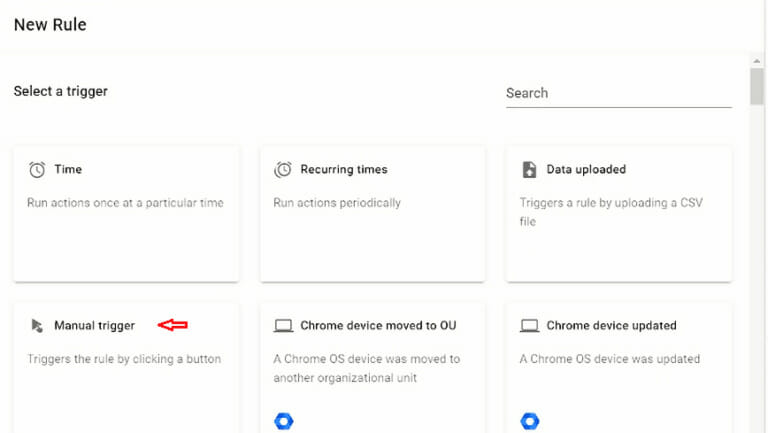
Task: Click text 'Triggers a rule by uploading a CSV file'
Action: click(x=611, y=212)
